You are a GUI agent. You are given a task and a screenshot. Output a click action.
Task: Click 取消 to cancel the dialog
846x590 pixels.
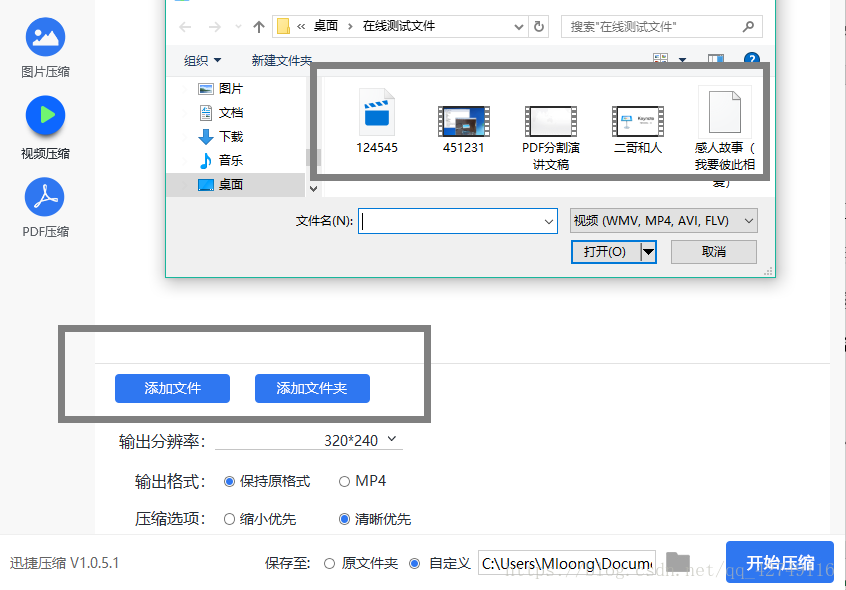click(714, 251)
